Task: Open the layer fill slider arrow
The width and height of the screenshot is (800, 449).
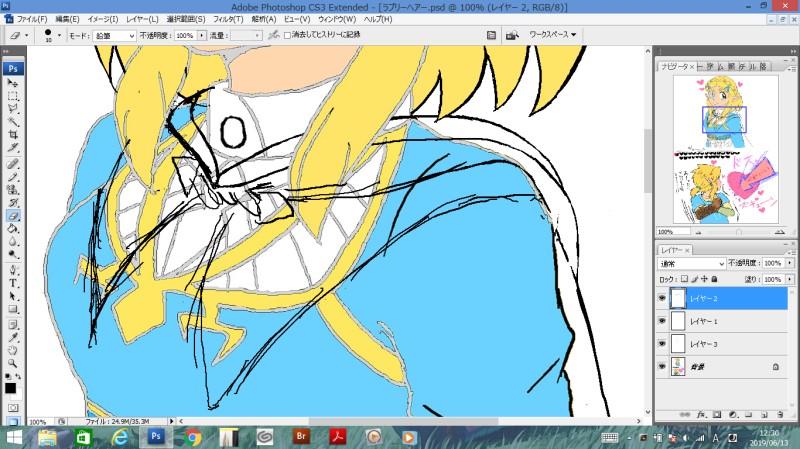Action: pyautogui.click(x=790, y=279)
